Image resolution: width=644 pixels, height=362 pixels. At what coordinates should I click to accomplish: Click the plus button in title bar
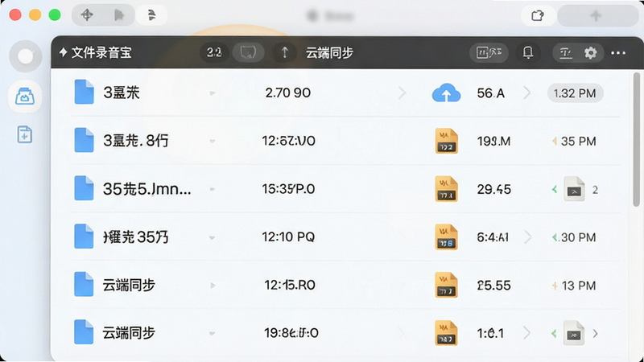[x=596, y=16]
